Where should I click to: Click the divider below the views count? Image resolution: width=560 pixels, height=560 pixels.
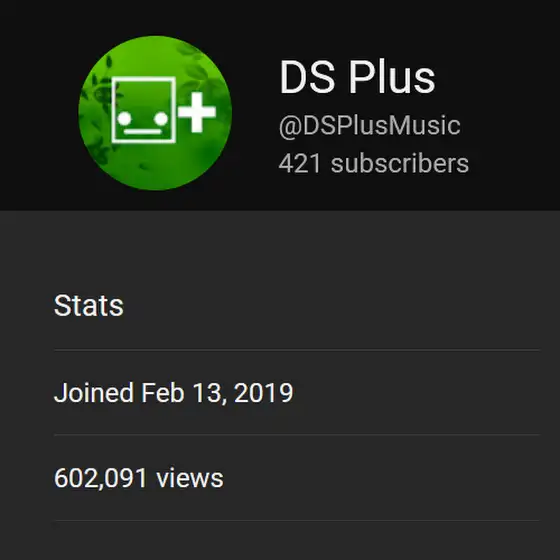(x=296, y=520)
